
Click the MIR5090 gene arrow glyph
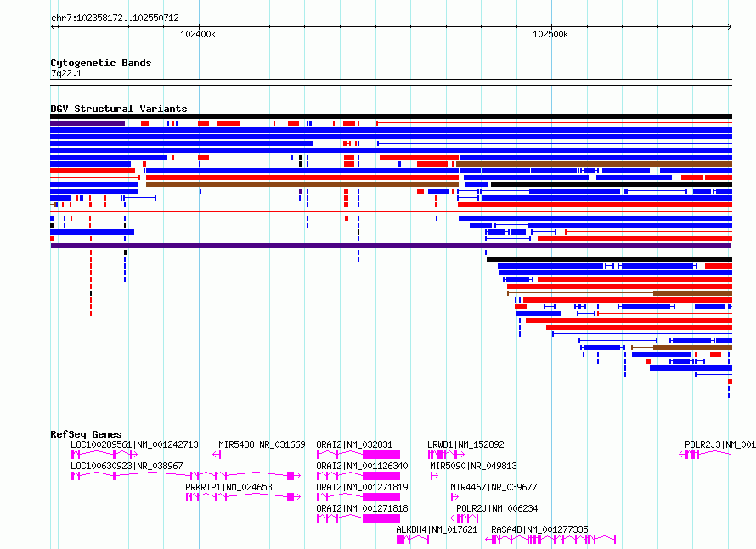[x=434, y=476]
